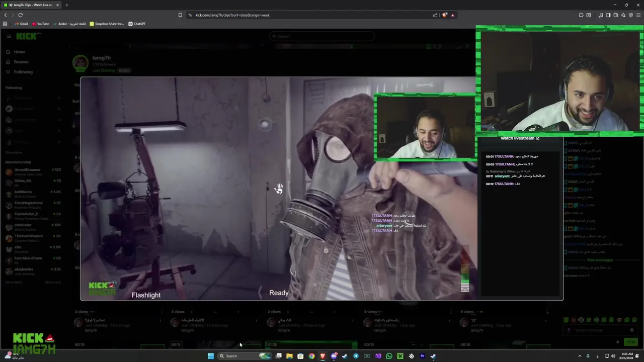Open Microsoft Store from the taskbar
This screenshot has width=644, height=362.
tap(300, 356)
